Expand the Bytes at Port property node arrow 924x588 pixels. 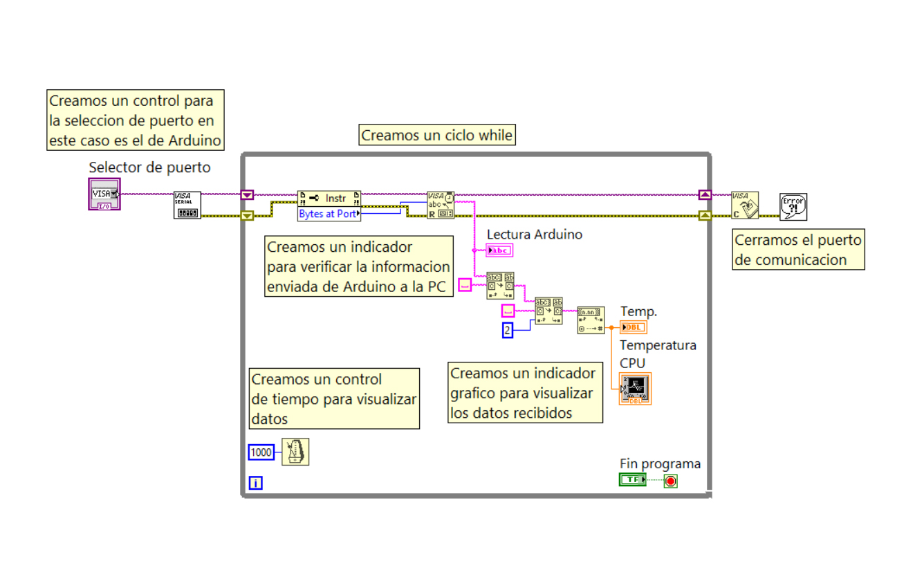359,214
